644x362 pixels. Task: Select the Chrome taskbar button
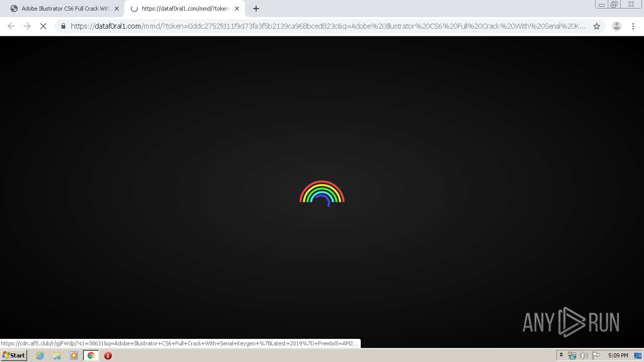click(x=91, y=355)
